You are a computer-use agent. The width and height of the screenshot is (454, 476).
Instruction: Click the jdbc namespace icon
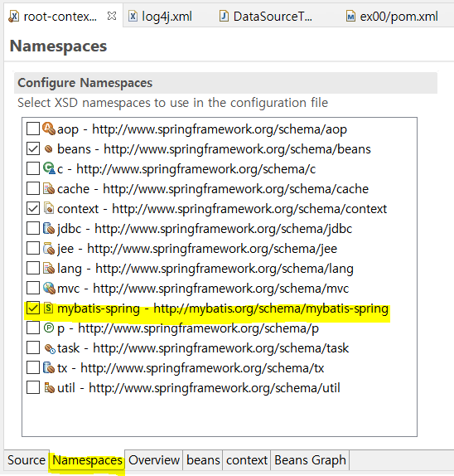[49, 228]
